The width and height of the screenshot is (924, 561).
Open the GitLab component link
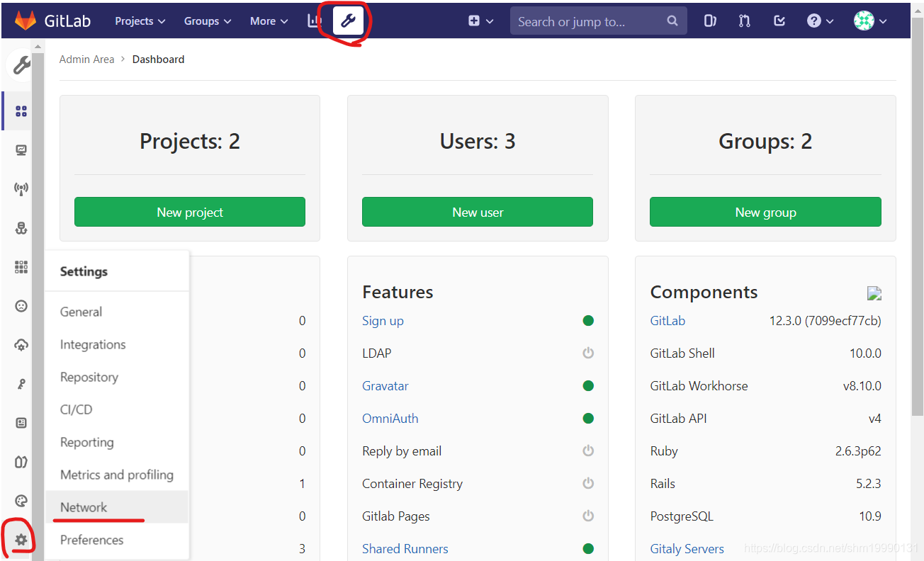point(667,321)
